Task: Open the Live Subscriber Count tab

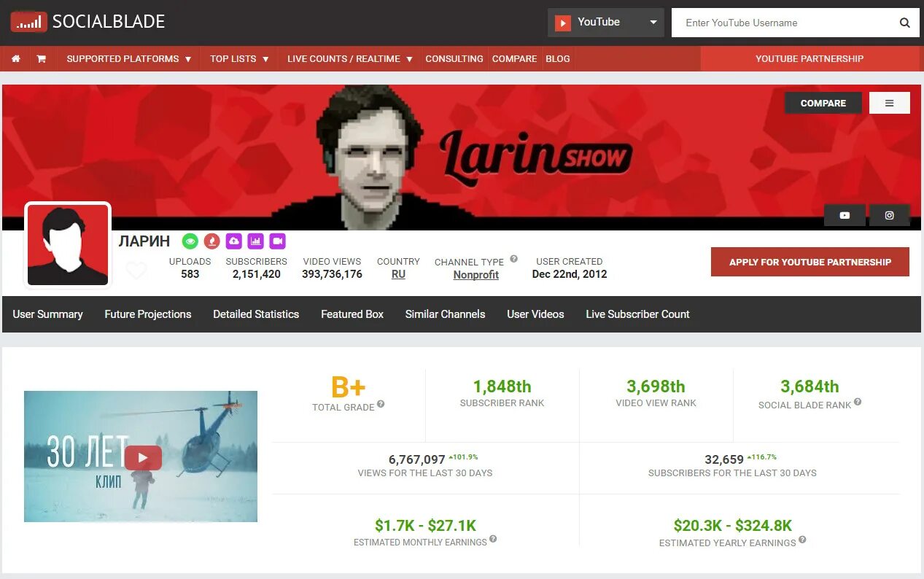Action: 637,314
